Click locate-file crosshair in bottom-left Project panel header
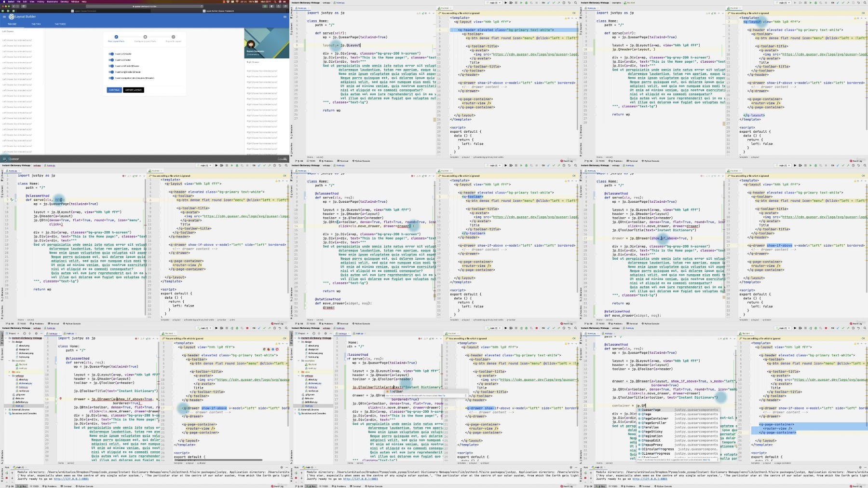Image resolution: width=868 pixels, height=488 pixels. [x=25, y=333]
